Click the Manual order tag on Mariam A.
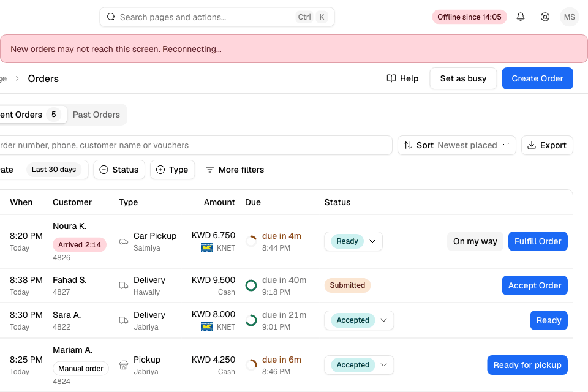The width and height of the screenshot is (588, 392). pos(81,368)
